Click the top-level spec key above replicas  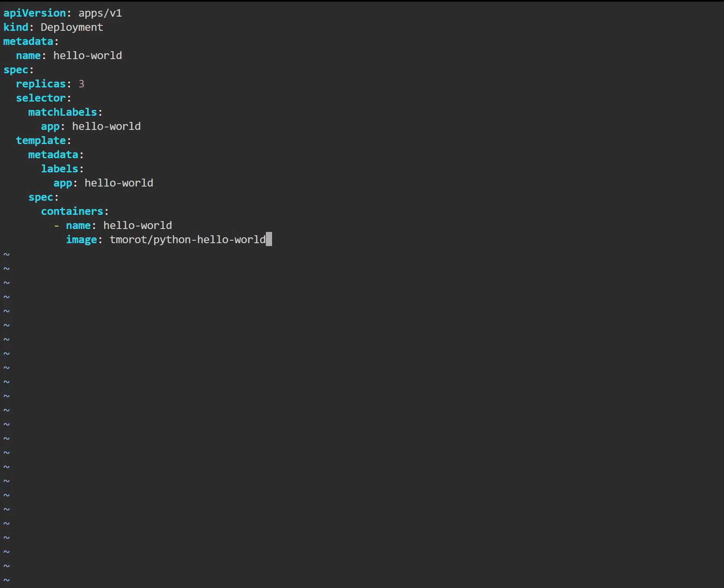click(16, 70)
